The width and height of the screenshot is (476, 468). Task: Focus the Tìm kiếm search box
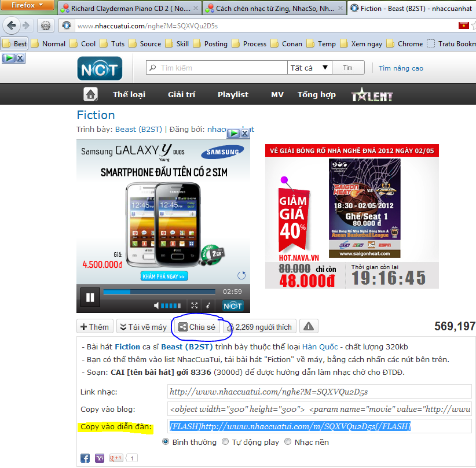click(217, 68)
